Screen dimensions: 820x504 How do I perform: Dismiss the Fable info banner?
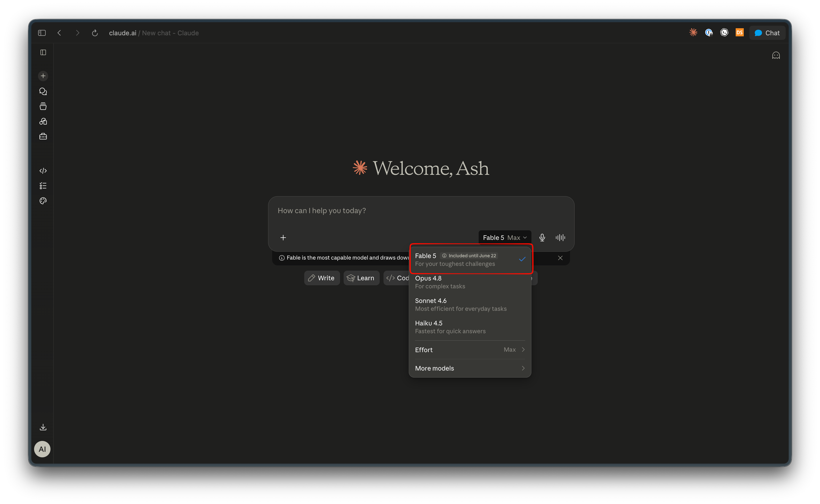560,258
